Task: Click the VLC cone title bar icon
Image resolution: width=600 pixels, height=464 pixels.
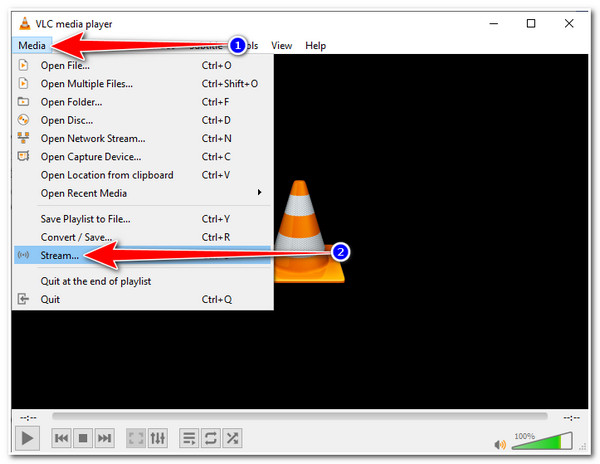Action: tap(24, 23)
